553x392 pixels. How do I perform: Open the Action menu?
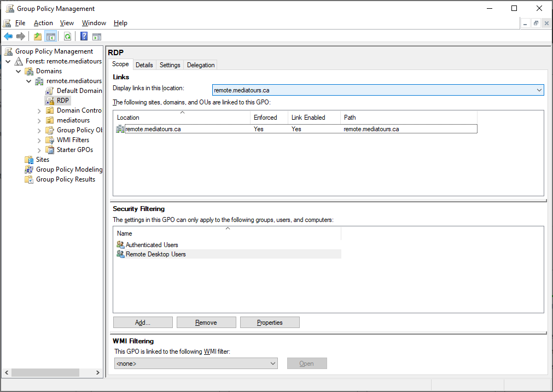(x=43, y=23)
